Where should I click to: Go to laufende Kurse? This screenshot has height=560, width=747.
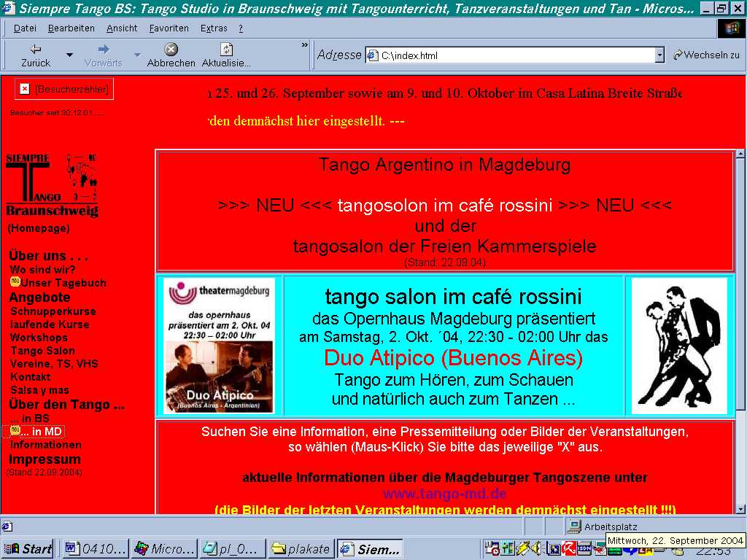click(x=50, y=324)
